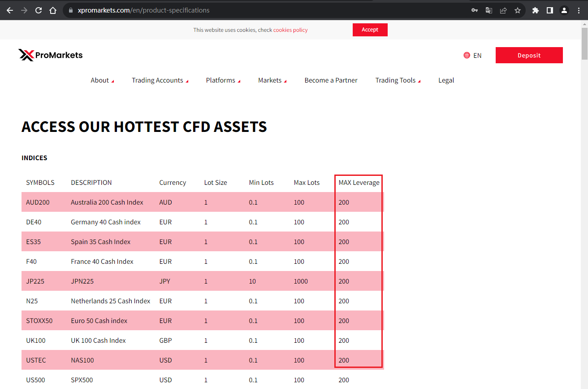Open the Become a Partner page

[331, 80]
